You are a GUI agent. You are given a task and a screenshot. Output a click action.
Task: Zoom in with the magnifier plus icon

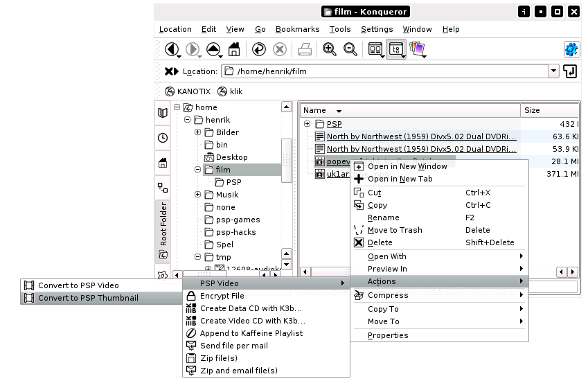(x=329, y=49)
